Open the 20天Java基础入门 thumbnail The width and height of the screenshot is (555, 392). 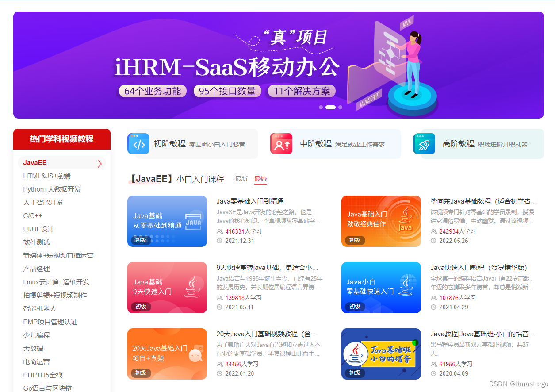click(x=167, y=354)
